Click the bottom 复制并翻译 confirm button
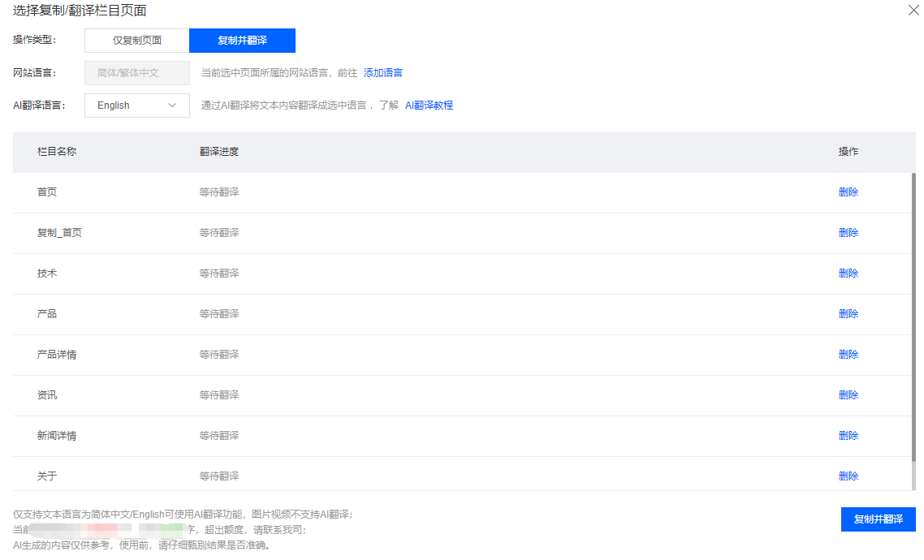 pyautogui.click(x=879, y=519)
